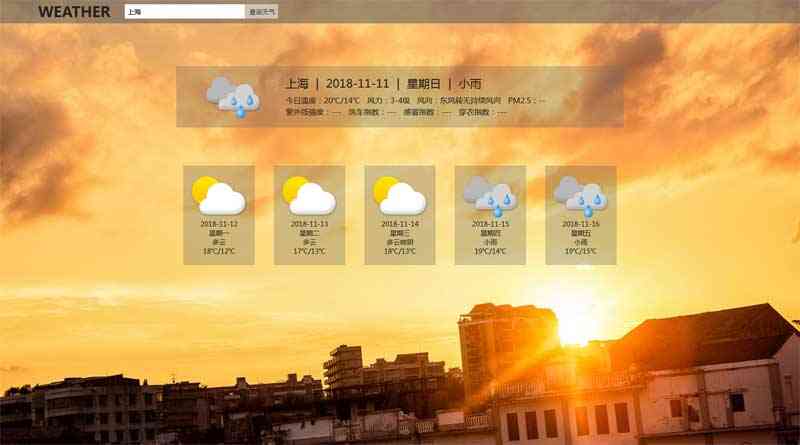Click the 19°C/14°C temperature on the 11-15 card

coord(490,251)
